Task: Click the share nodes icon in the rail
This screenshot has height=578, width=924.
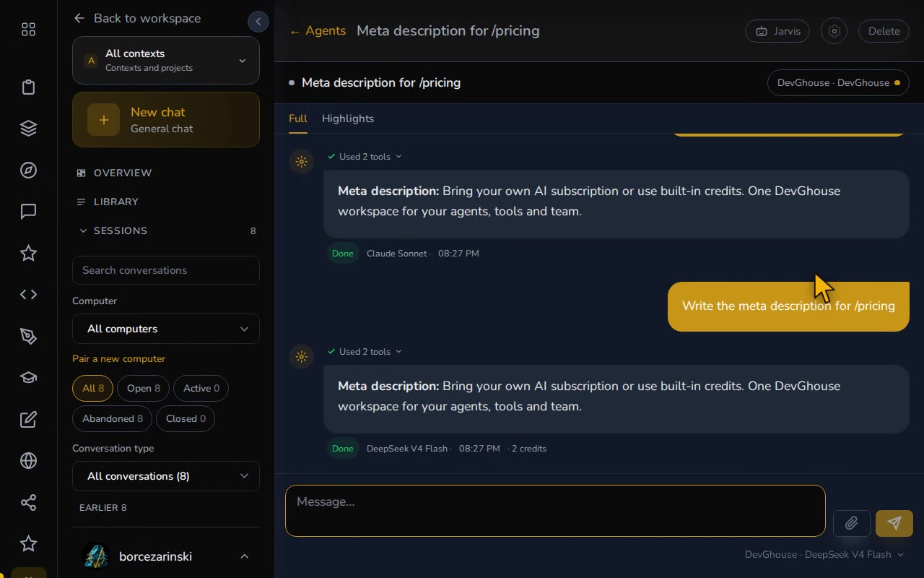Action: coord(28,502)
